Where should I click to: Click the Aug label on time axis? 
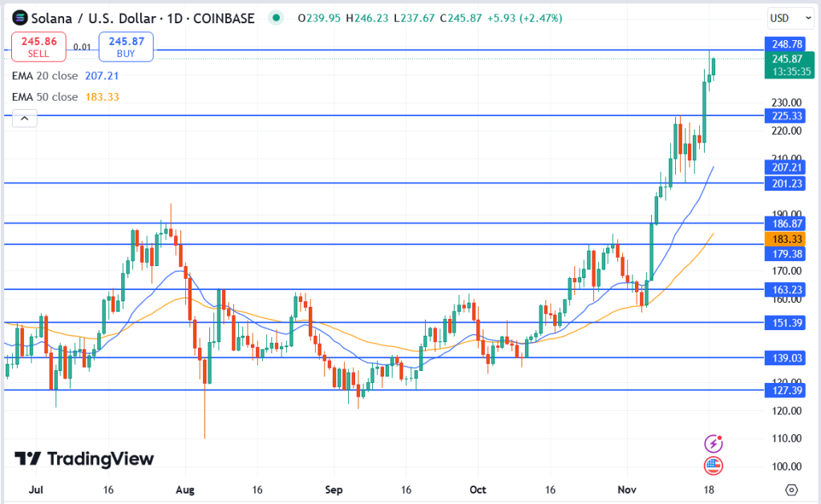point(185,490)
